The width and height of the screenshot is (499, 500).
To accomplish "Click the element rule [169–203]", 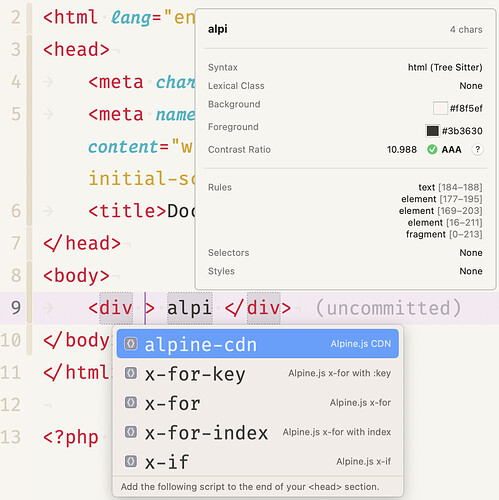I will click(441, 211).
